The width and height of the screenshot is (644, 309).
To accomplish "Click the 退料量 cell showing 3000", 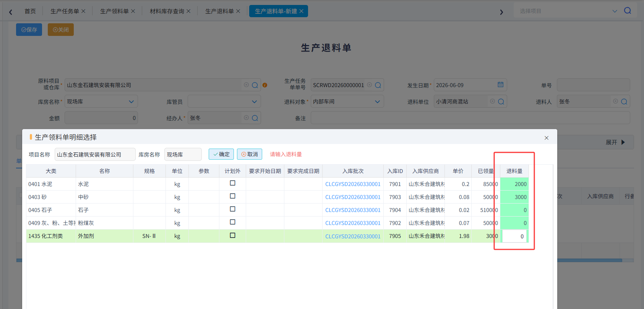I will [x=514, y=197].
